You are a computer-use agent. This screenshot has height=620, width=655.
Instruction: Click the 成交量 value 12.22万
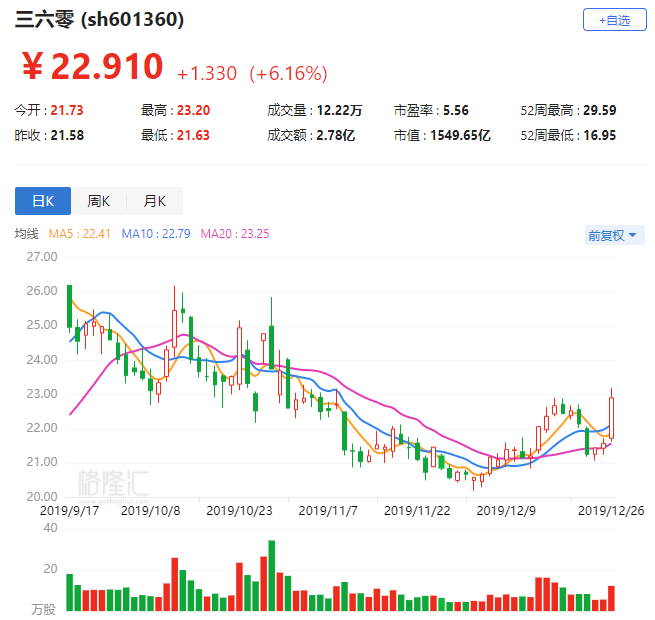pos(339,110)
